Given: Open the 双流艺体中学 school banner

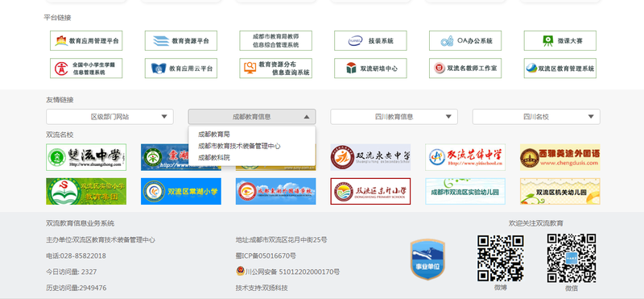Looking at the screenshot, I should [x=465, y=157].
